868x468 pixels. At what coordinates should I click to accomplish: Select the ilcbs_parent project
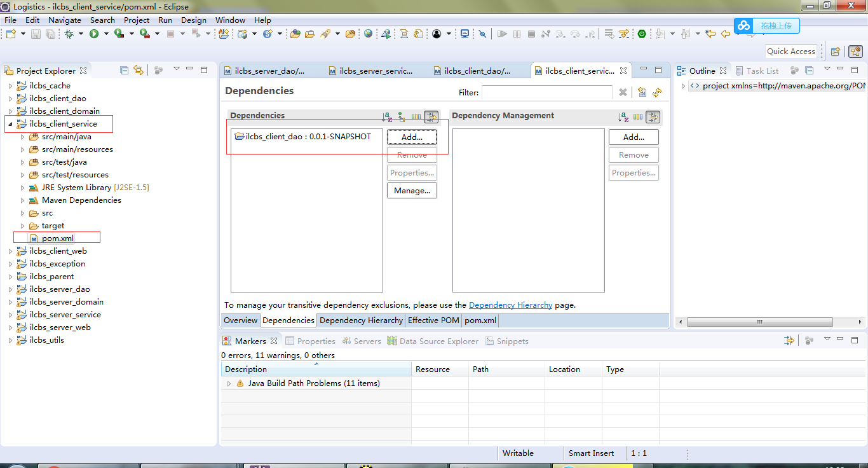point(51,277)
